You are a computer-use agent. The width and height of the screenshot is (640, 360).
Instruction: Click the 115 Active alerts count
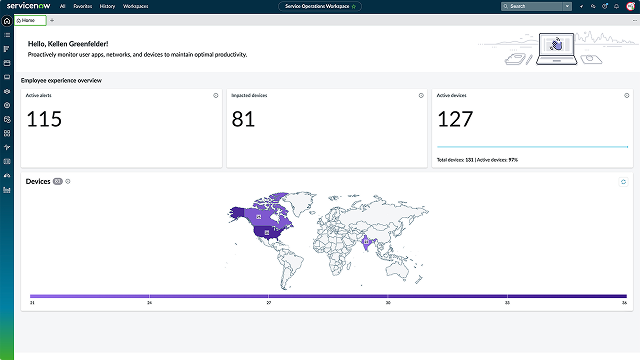coord(44,119)
